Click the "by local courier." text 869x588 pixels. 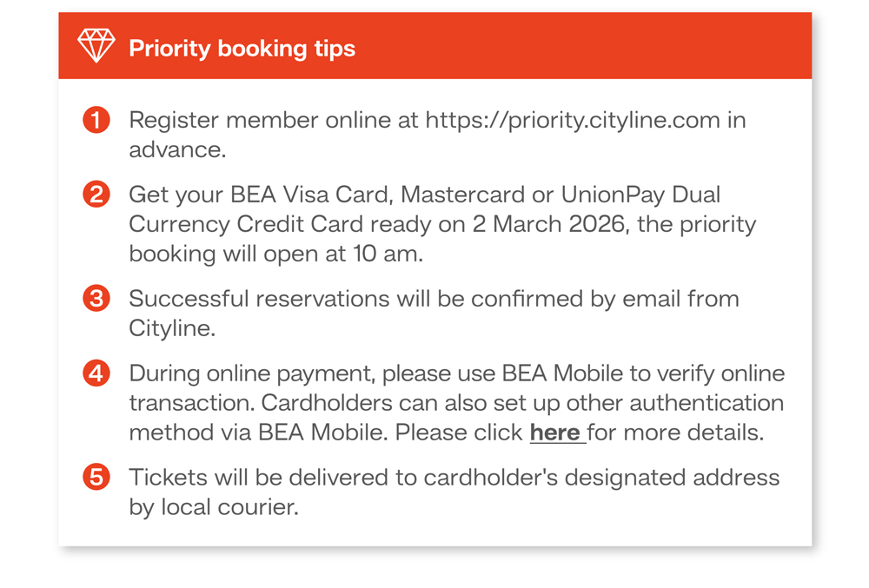pyautogui.click(x=213, y=507)
